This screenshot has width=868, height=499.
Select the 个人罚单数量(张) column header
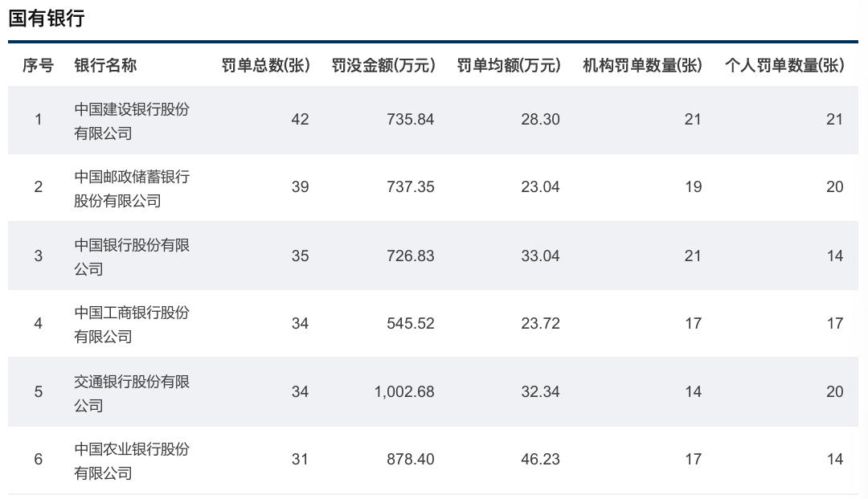(x=784, y=65)
